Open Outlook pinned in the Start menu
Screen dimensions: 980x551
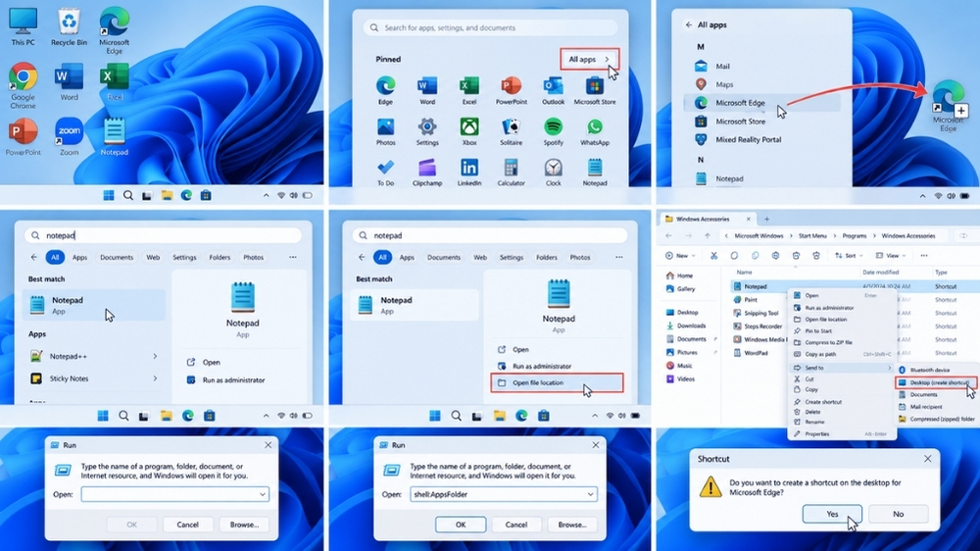tap(553, 90)
